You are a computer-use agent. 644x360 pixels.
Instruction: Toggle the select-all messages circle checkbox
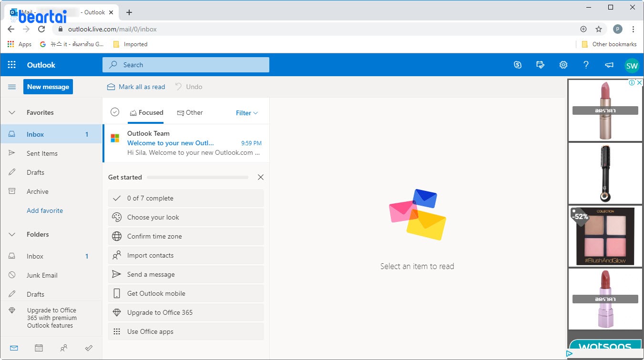click(x=114, y=112)
